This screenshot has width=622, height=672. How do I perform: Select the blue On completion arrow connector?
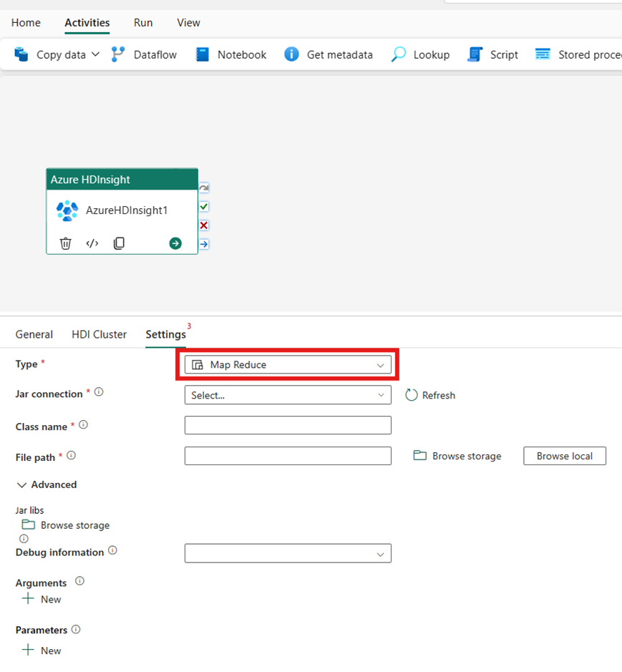[204, 244]
